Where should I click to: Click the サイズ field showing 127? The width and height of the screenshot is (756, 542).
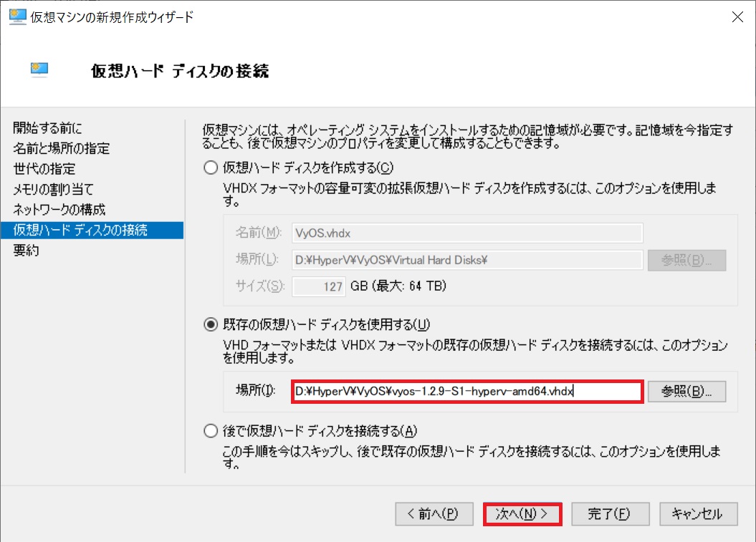pos(319,286)
